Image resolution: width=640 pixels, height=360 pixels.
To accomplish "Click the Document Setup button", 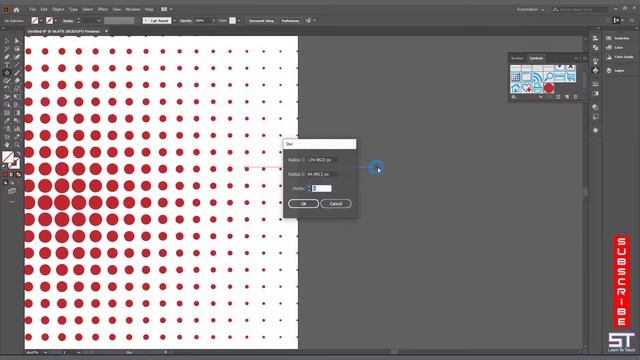I will tap(261, 20).
